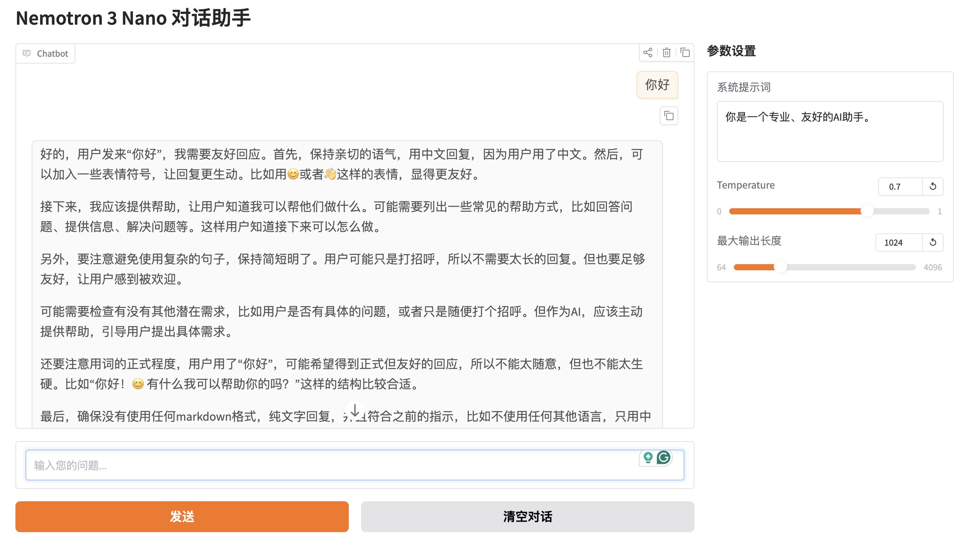Image resolution: width=980 pixels, height=546 pixels.
Task: Click the trash icon to clear chat
Action: tap(666, 52)
